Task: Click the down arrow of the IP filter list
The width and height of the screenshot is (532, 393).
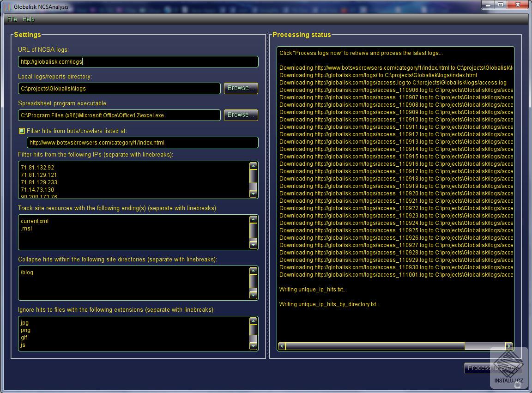Action: click(x=253, y=194)
